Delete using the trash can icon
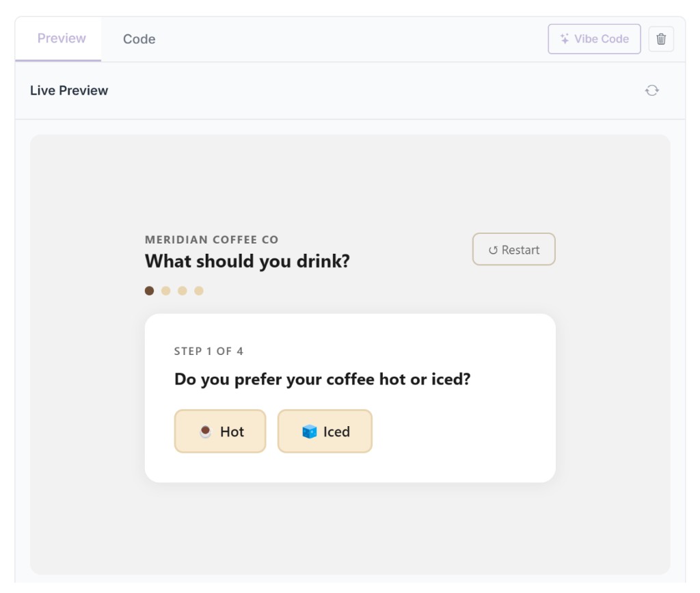Viewport: 700px width, 593px height. point(661,39)
